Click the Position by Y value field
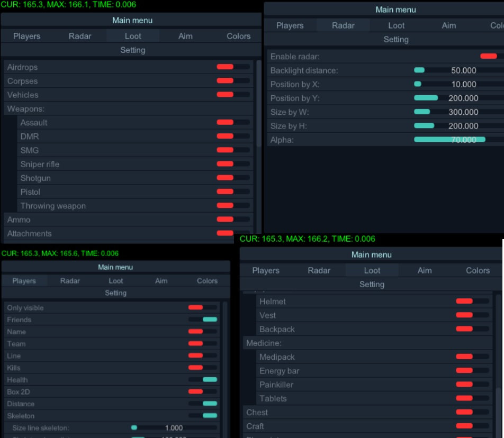This screenshot has width=504, height=438. (464, 98)
